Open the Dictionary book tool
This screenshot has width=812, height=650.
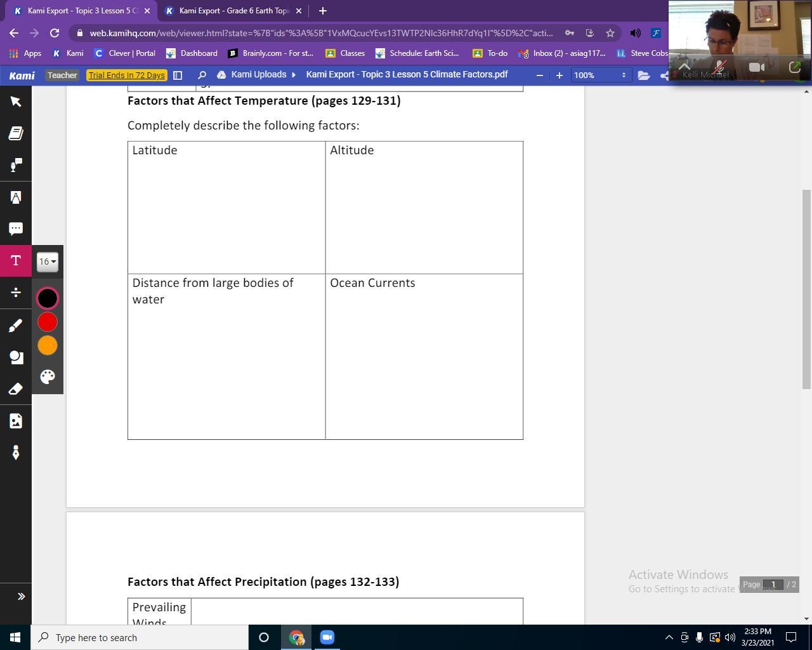[x=16, y=133]
